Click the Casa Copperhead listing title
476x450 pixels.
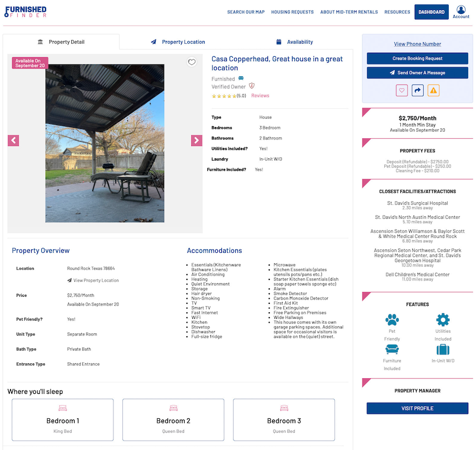click(x=277, y=63)
